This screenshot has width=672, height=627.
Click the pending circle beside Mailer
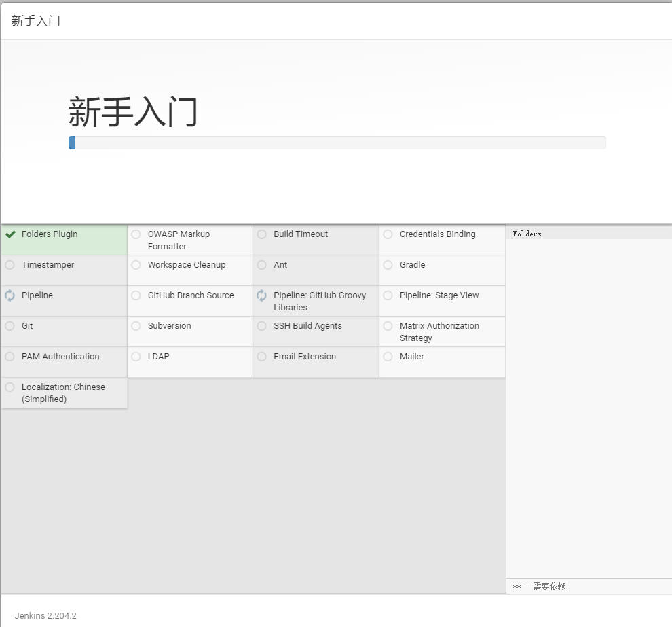[388, 357]
